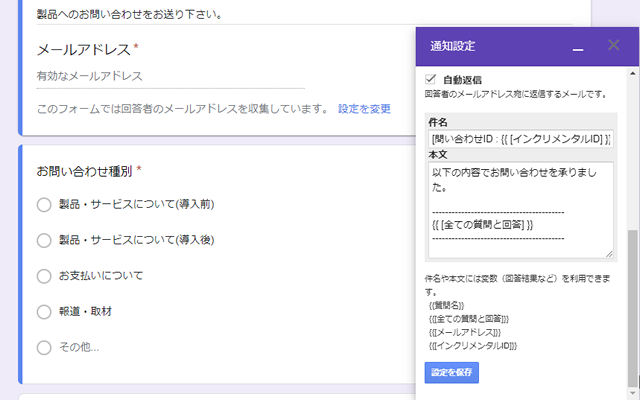Select 製品・サービスについて(導入後) radio option
Screen dimensions: 640x400
tap(44, 240)
